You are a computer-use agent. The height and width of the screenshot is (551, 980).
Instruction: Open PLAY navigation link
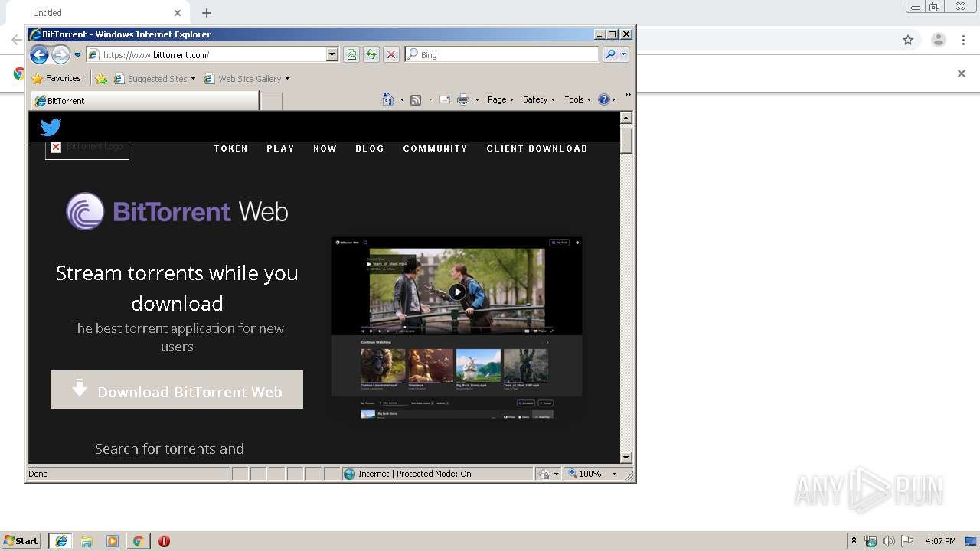click(280, 148)
